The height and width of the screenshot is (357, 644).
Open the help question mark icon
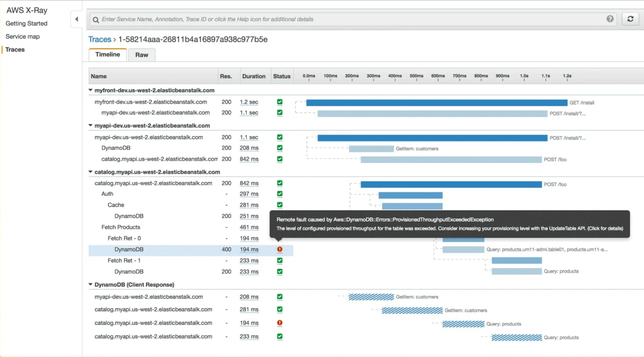(610, 19)
